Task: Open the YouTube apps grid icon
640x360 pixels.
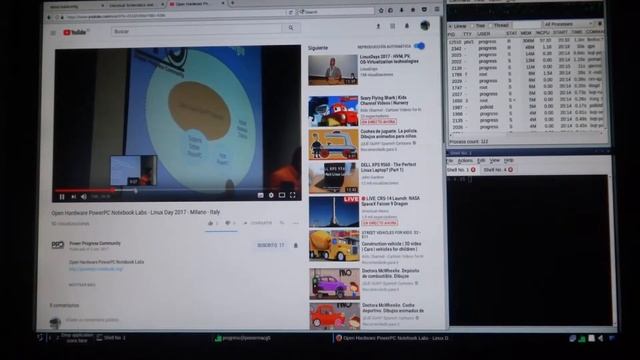Action: (392, 26)
